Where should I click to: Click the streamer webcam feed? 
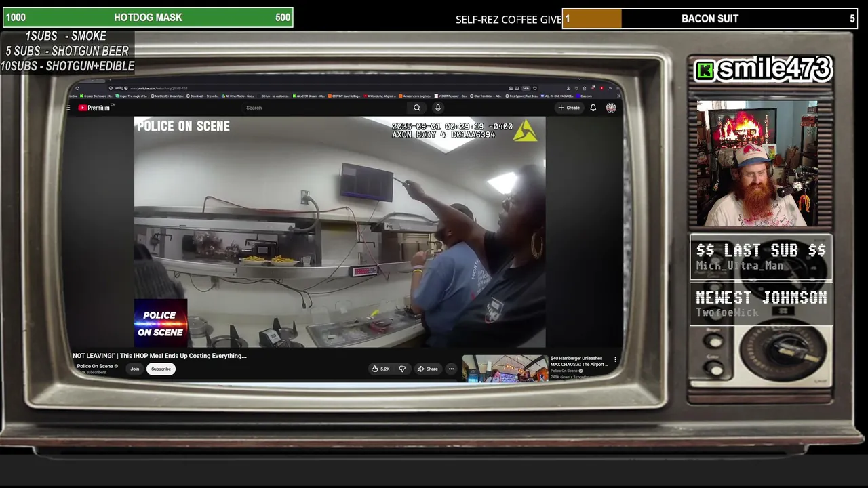pos(757,163)
